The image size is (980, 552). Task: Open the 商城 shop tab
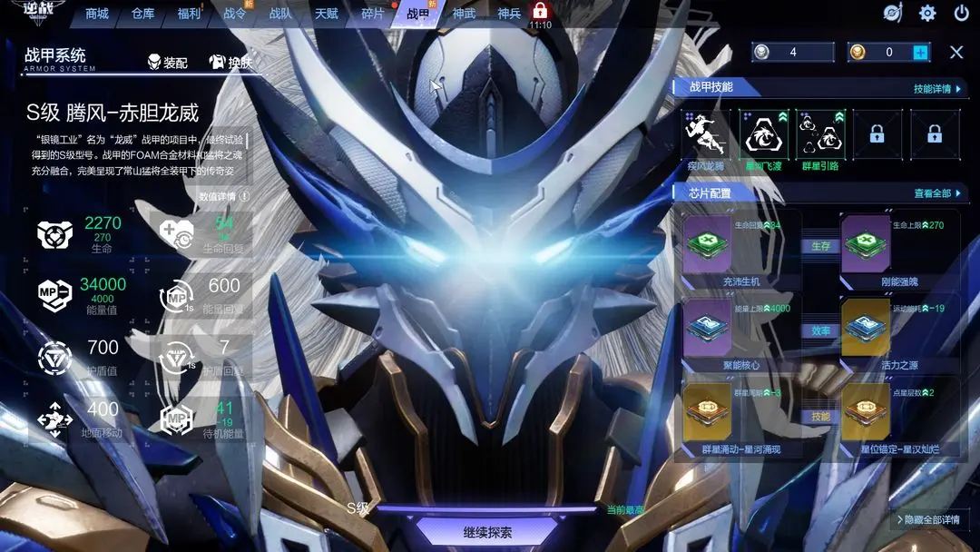(x=97, y=14)
